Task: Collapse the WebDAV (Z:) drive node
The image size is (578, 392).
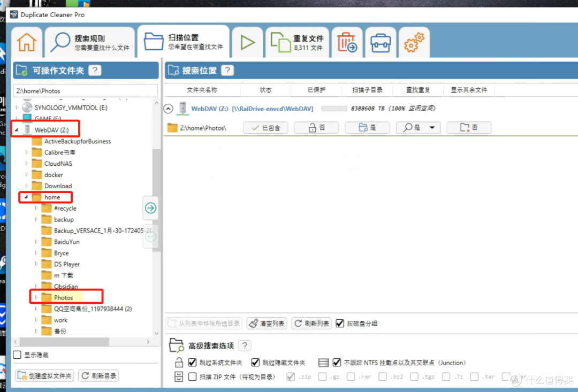Action: [17, 129]
